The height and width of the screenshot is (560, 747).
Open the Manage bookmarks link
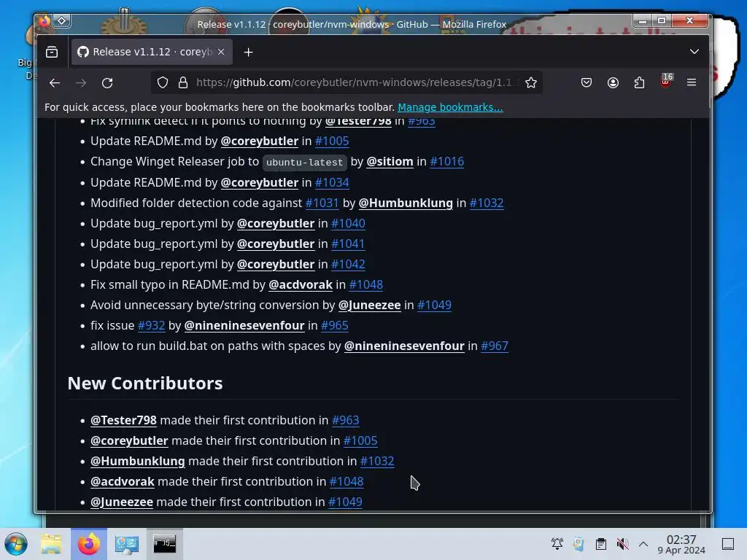(450, 107)
